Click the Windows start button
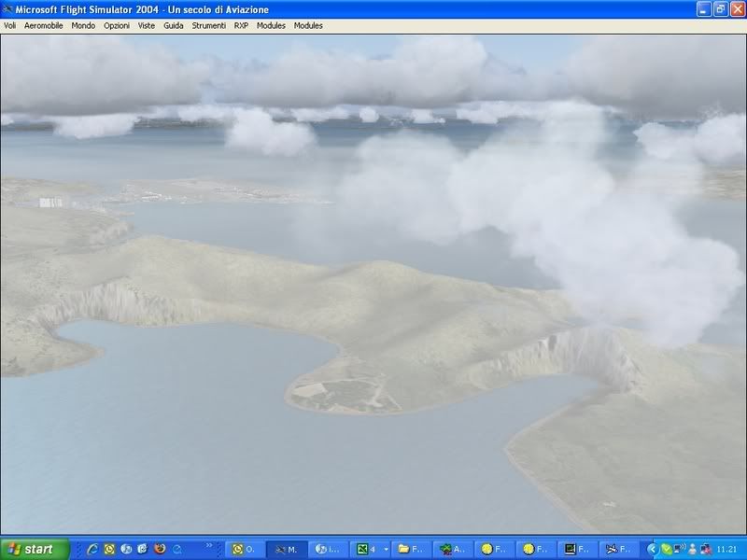Image resolution: width=747 pixels, height=560 pixels. (35, 549)
